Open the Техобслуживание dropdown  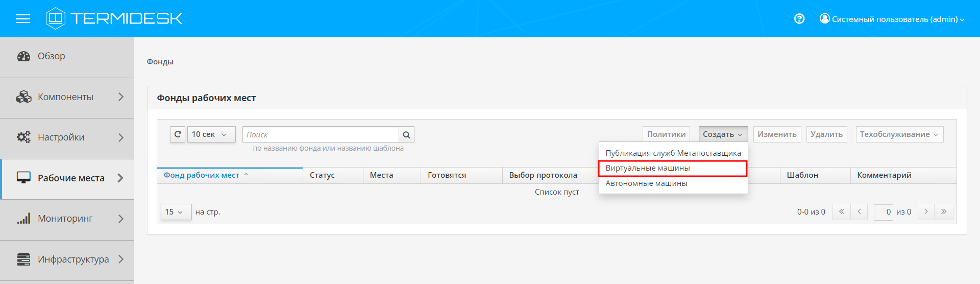[899, 134]
